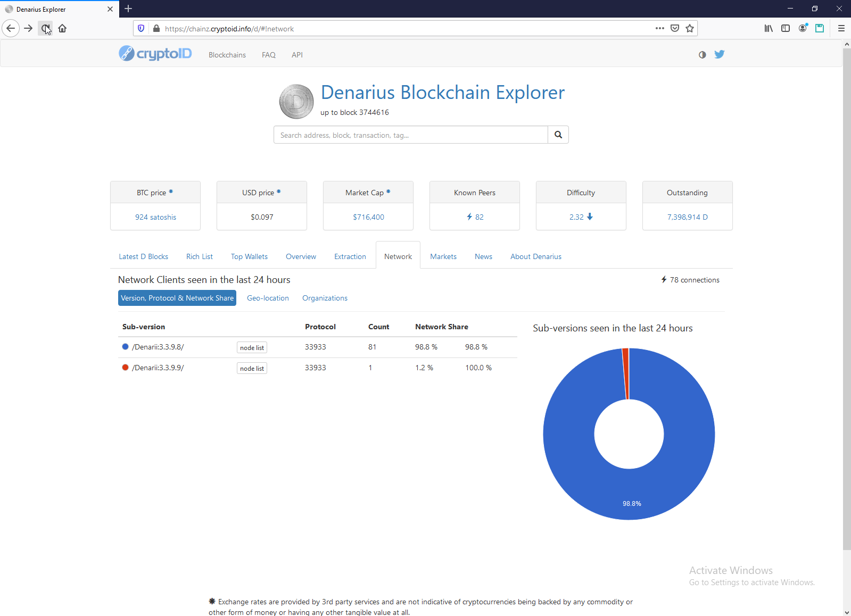Click the 2.32 difficulty value
This screenshot has height=616, width=851.
(x=576, y=217)
